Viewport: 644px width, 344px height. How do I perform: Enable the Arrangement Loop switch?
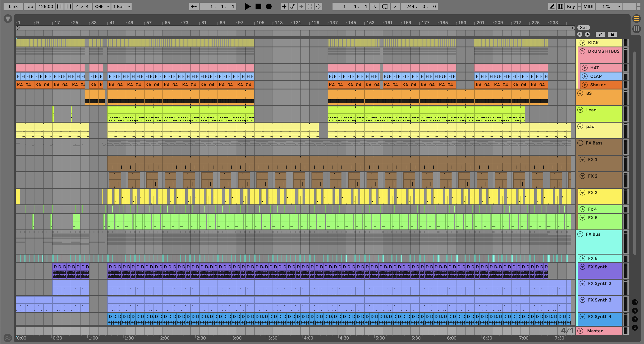(x=385, y=6)
